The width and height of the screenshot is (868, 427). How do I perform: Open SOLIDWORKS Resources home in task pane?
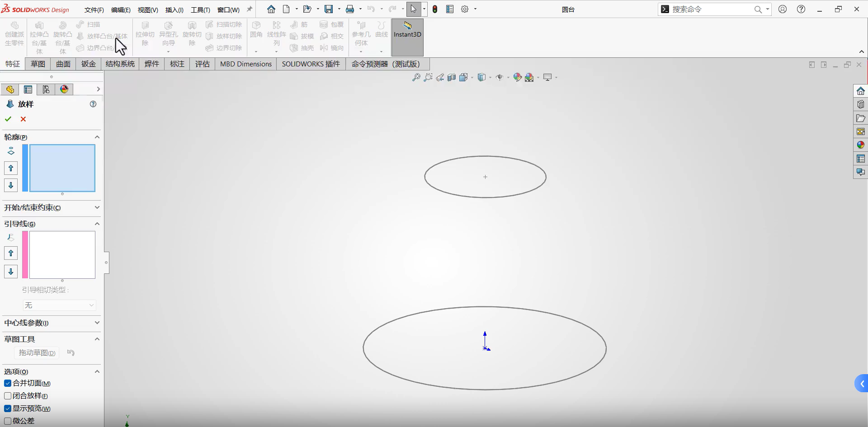(x=860, y=91)
